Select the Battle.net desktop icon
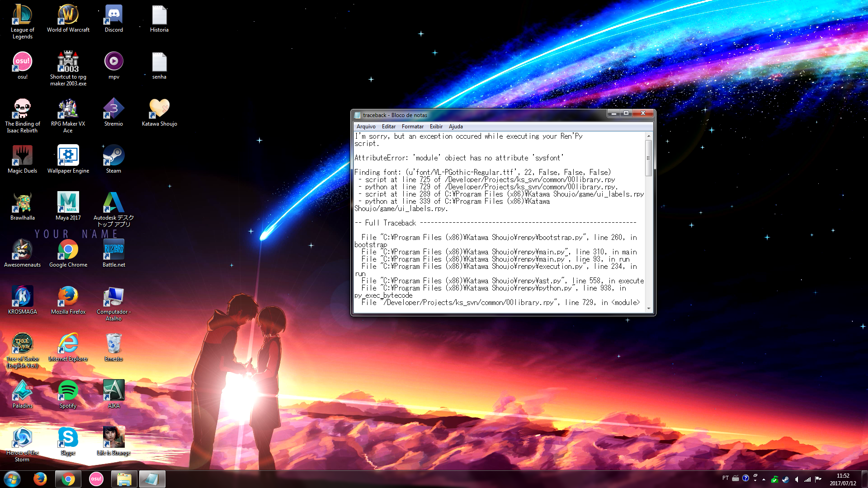This screenshot has width=868, height=488. click(x=113, y=253)
